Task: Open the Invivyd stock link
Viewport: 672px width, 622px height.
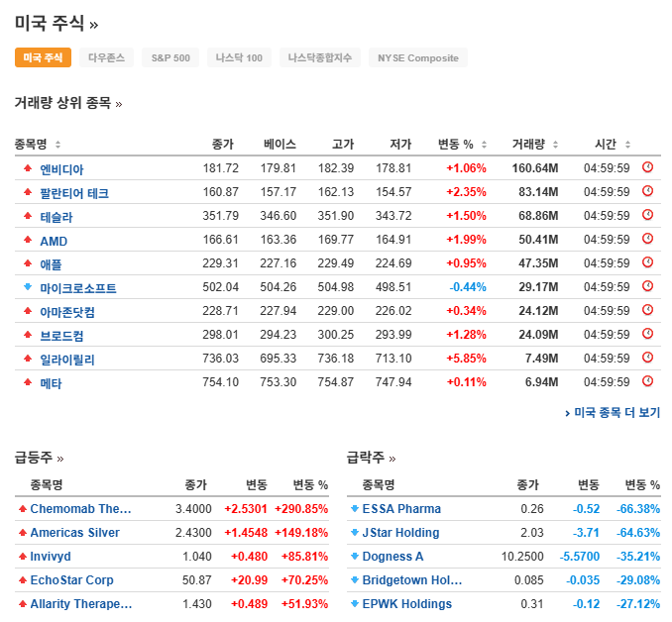Action: coord(51,557)
